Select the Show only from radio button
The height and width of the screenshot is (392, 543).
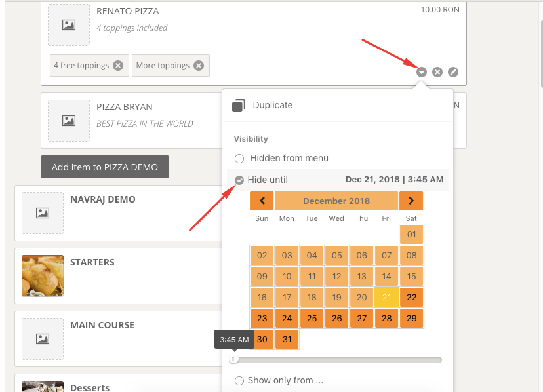239,381
